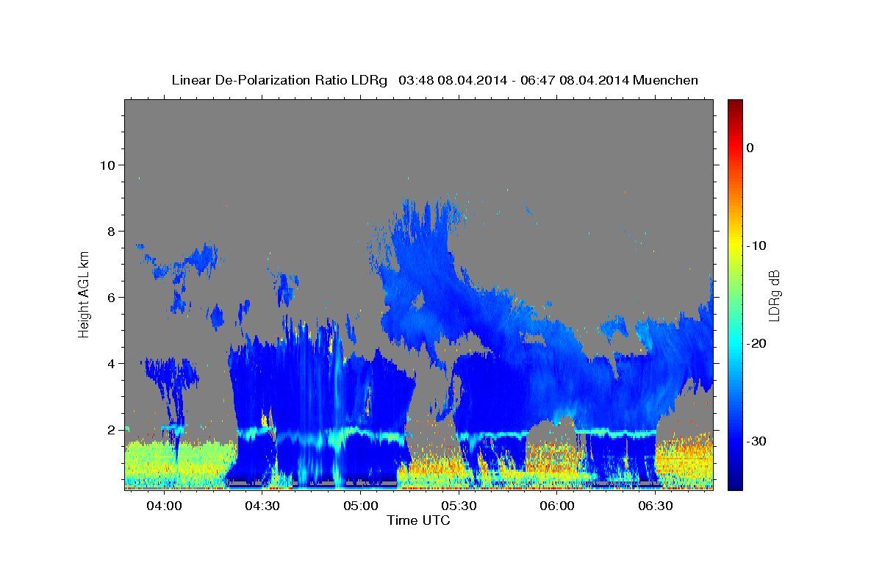Click the colorbar label '0'
Image resolution: width=882 pixels, height=588 pixels.
pos(750,148)
